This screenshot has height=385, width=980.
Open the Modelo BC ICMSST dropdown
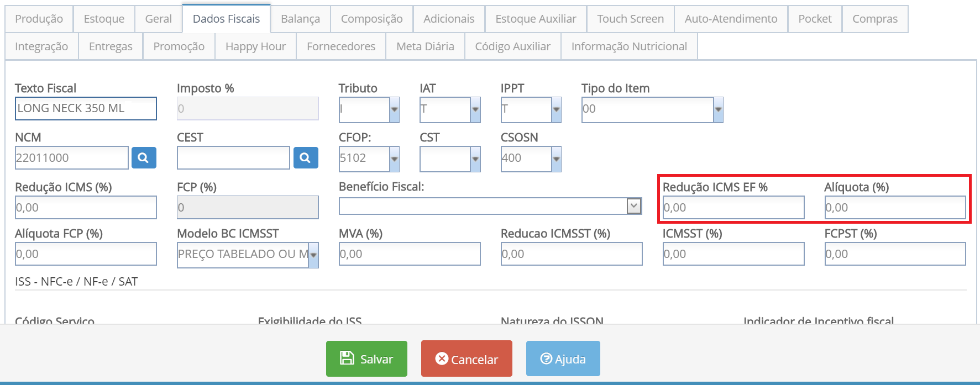click(x=313, y=255)
